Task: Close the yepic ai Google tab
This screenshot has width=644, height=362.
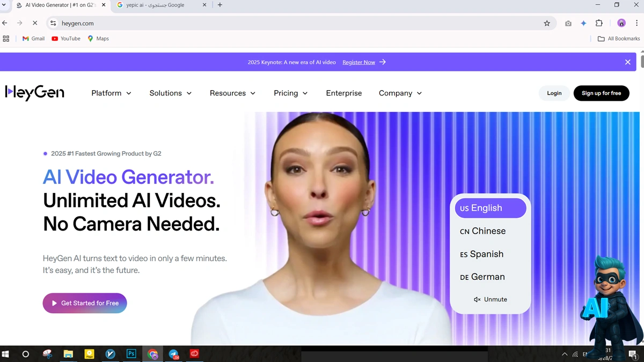Action: coord(204,5)
